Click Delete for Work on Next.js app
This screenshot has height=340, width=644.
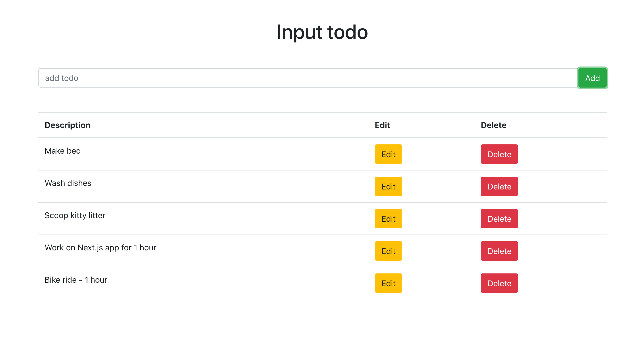coord(499,251)
